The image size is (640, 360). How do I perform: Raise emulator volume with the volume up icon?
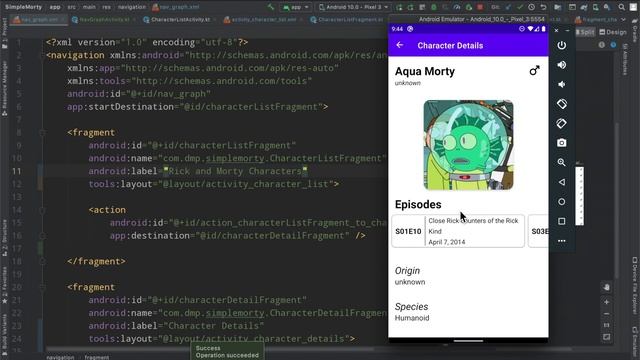point(562,65)
